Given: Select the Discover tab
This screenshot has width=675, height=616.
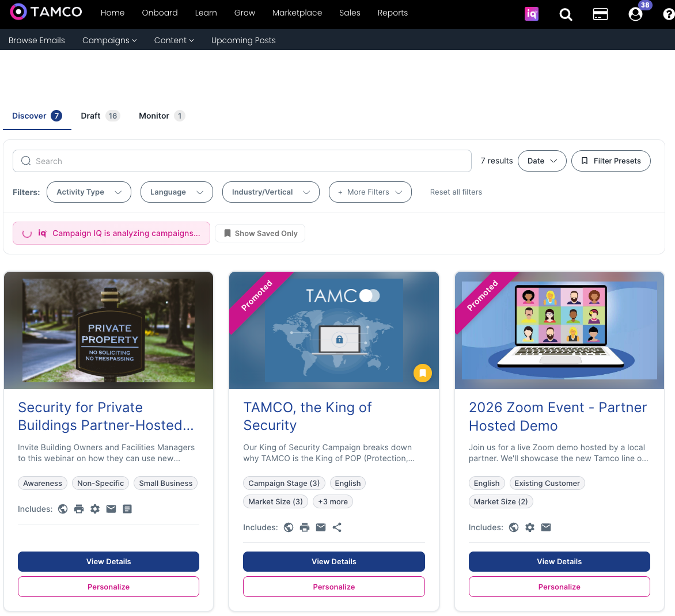Looking at the screenshot, I should [x=37, y=116].
